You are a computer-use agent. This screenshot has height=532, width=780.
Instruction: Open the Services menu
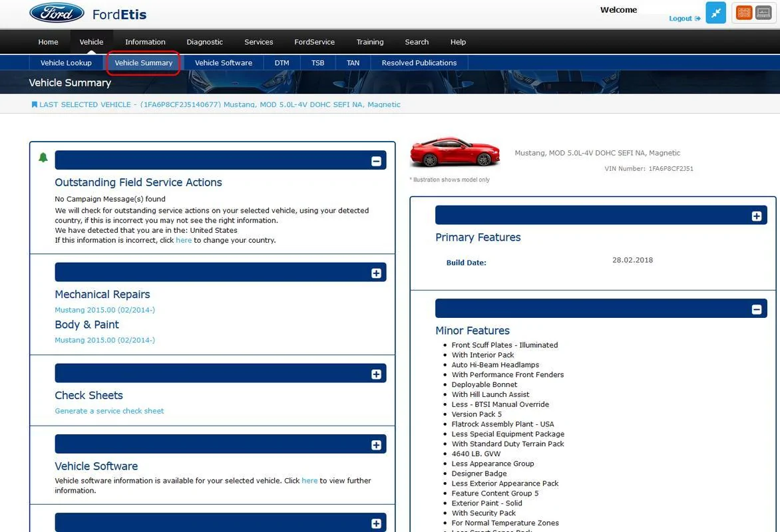click(259, 42)
